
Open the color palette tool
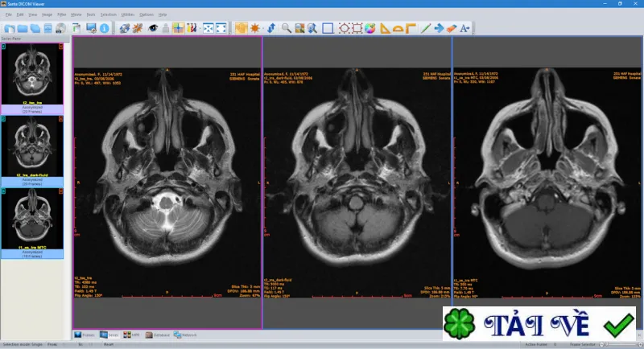click(370, 28)
